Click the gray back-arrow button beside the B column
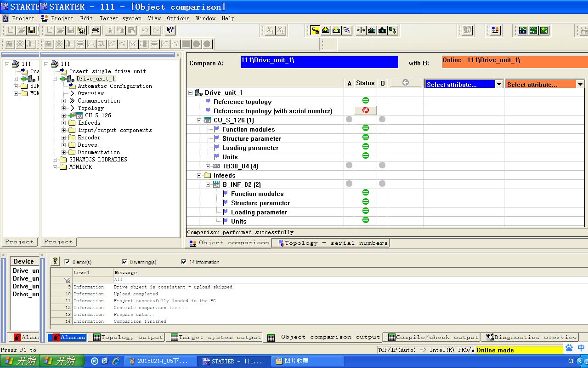This screenshot has height=368, width=588. coord(406,83)
